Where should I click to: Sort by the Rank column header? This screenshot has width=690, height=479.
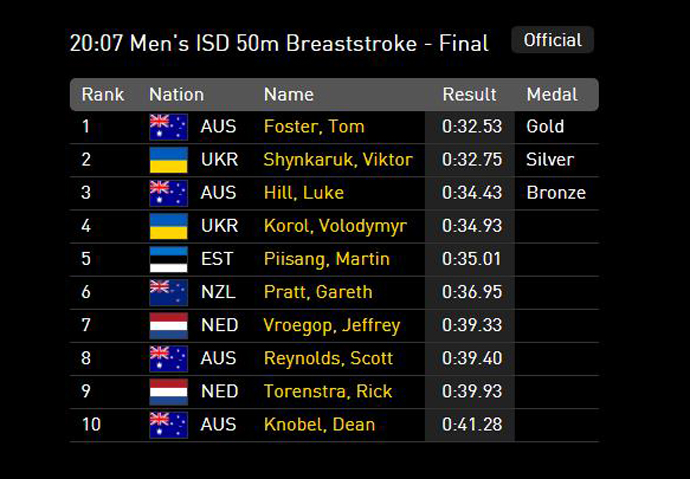(103, 95)
